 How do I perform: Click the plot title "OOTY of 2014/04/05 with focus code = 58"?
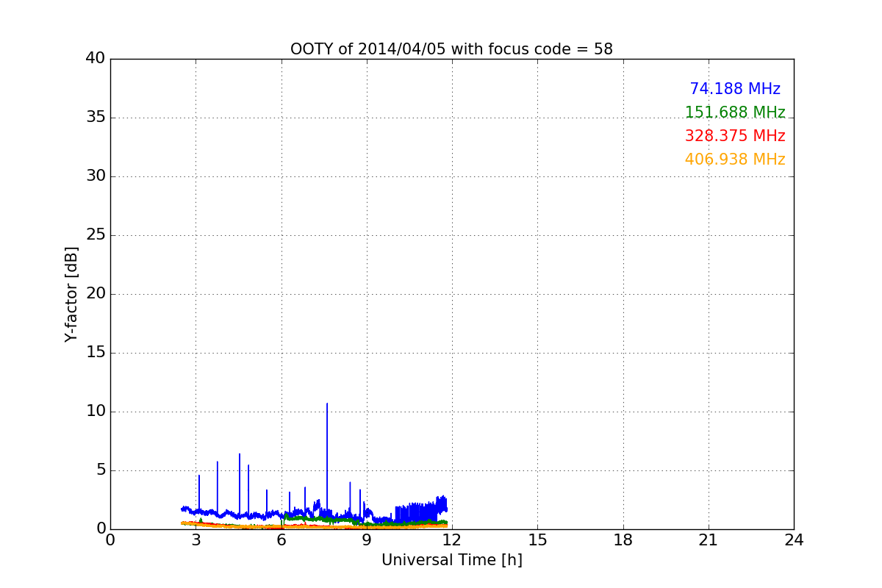pyautogui.click(x=451, y=49)
